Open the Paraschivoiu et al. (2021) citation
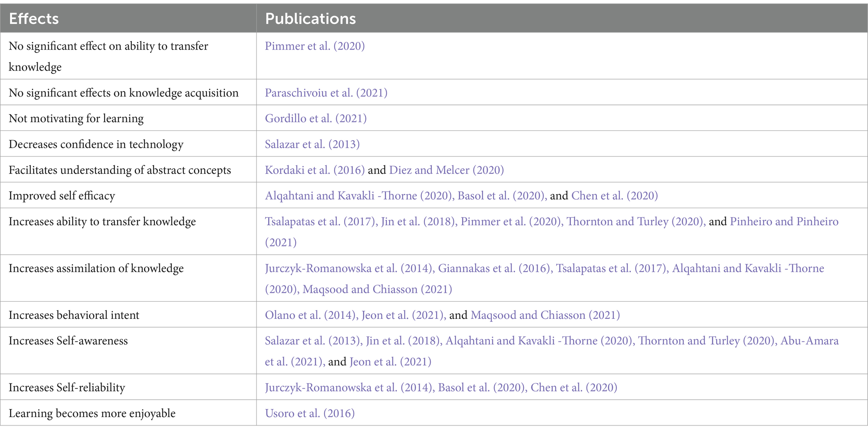868x433 pixels. 326,93
